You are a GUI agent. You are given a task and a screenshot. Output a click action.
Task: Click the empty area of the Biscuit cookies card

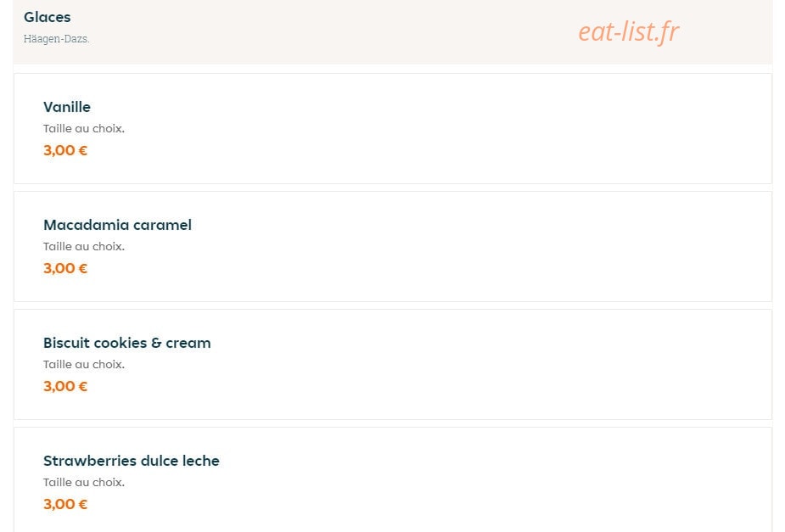[x=451, y=364]
